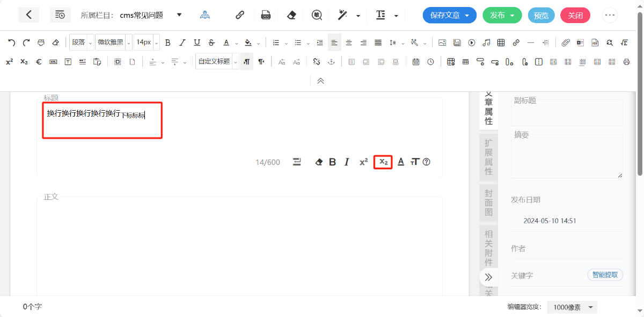Open the font color picker (A)
The width and height of the screenshot is (644, 317).
pyautogui.click(x=226, y=42)
